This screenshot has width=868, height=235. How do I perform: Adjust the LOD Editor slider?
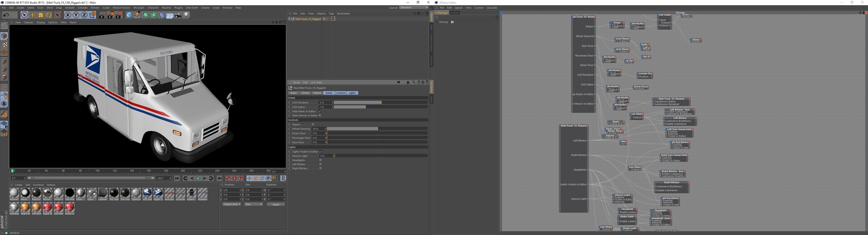[x=381, y=107]
